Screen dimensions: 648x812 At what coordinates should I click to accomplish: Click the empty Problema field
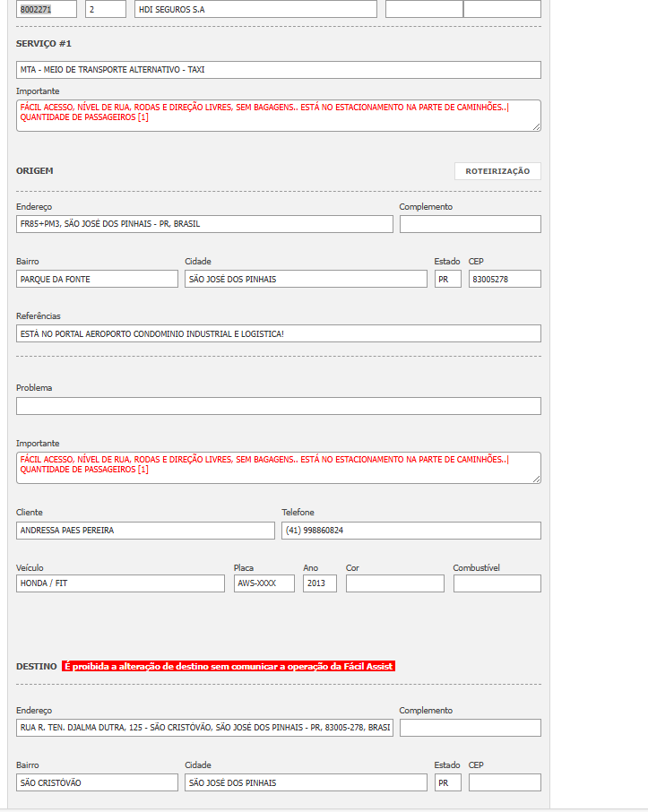[279, 406]
